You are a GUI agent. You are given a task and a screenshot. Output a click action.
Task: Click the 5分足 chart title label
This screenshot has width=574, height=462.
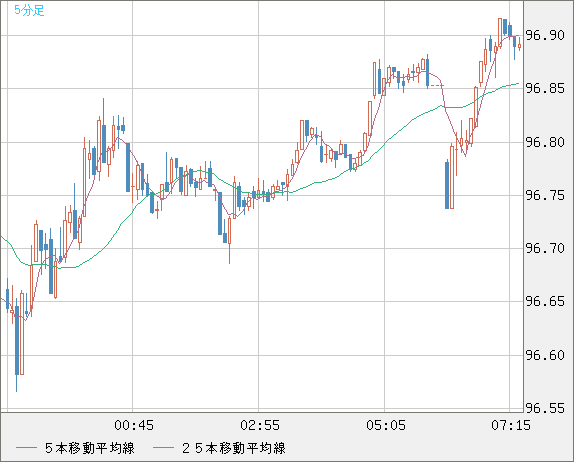click(29, 10)
